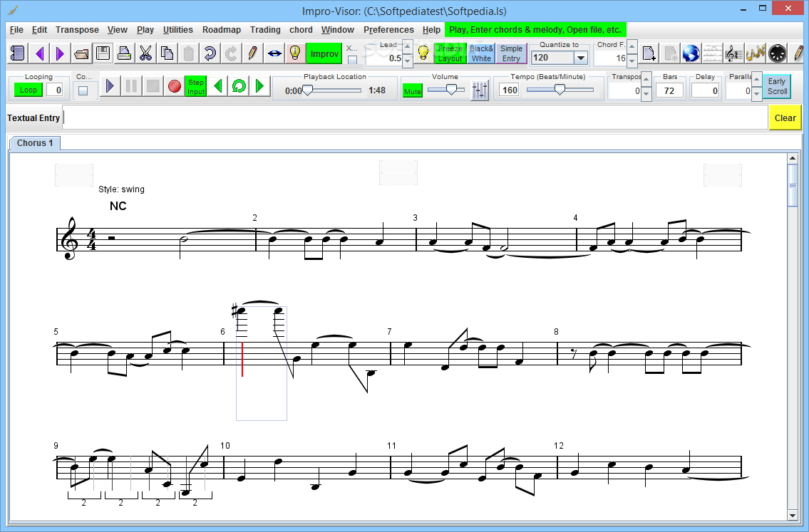Decrease the Parallax value stepper
The width and height of the screenshot is (809, 532).
click(x=757, y=93)
